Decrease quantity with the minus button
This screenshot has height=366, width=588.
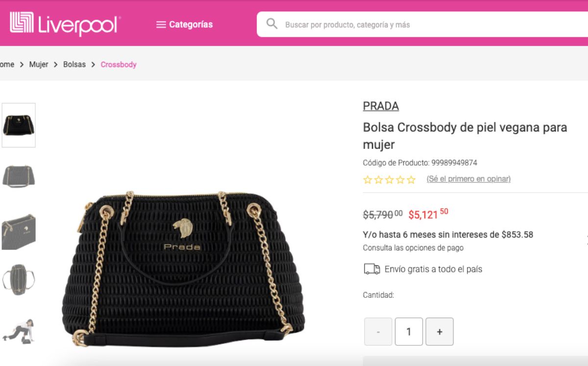pyautogui.click(x=378, y=331)
